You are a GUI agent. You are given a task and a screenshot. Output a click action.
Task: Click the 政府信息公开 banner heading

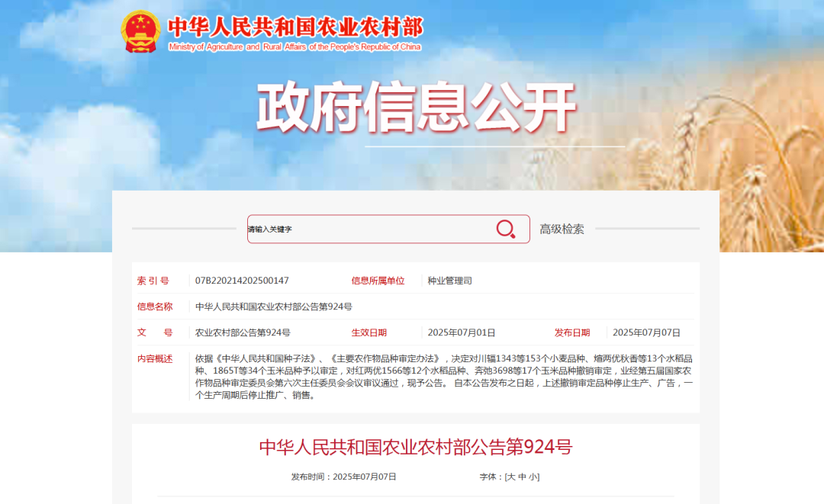pos(417,107)
